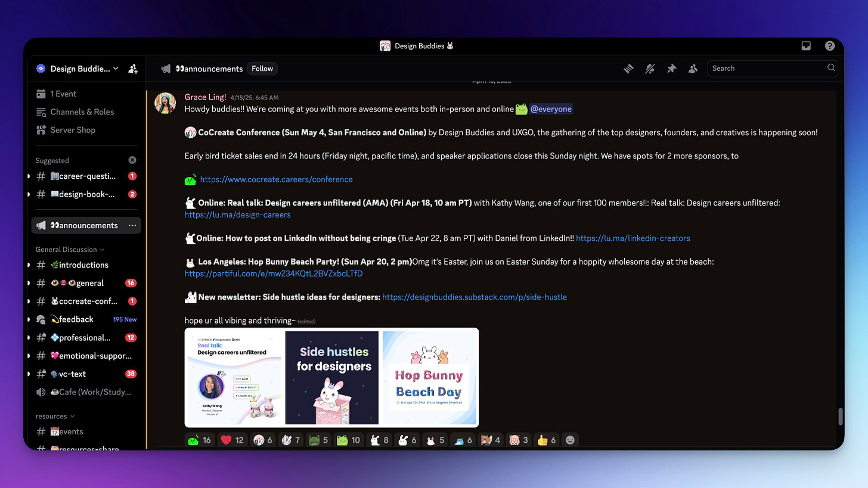Open the cocreate.careers/conference link
The height and width of the screenshot is (488, 868).
point(276,179)
